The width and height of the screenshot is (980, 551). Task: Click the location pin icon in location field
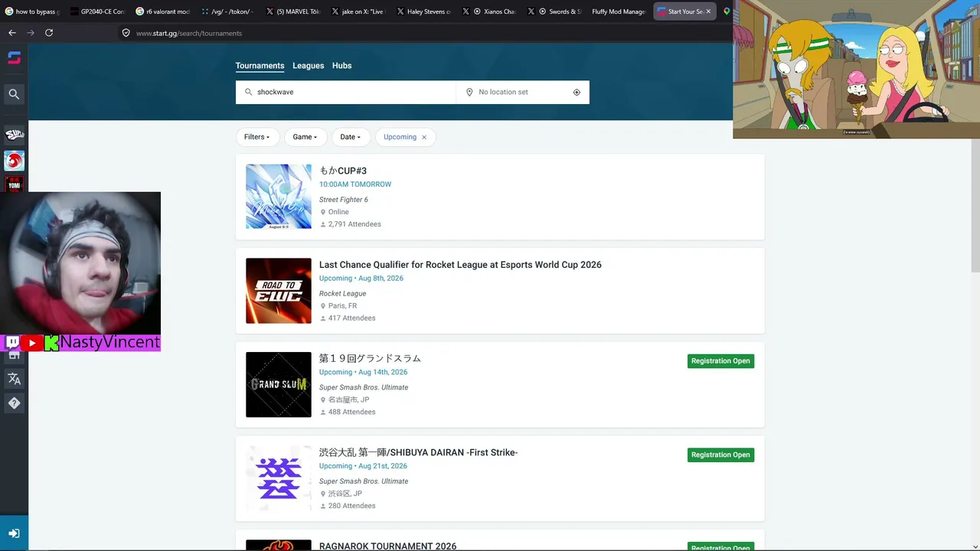coord(469,92)
